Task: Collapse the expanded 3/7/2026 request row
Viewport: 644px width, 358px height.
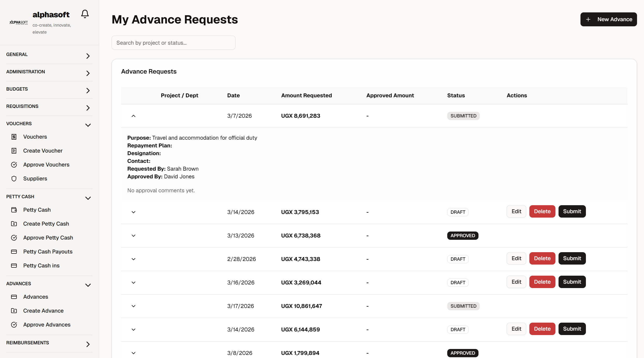Action: coord(133,116)
